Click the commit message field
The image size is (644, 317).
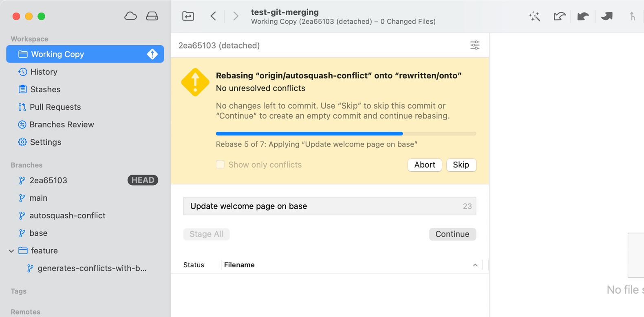[322, 206]
